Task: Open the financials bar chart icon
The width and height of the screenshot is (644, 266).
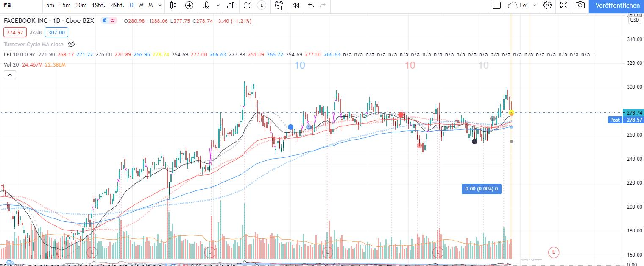Action: [231, 5]
